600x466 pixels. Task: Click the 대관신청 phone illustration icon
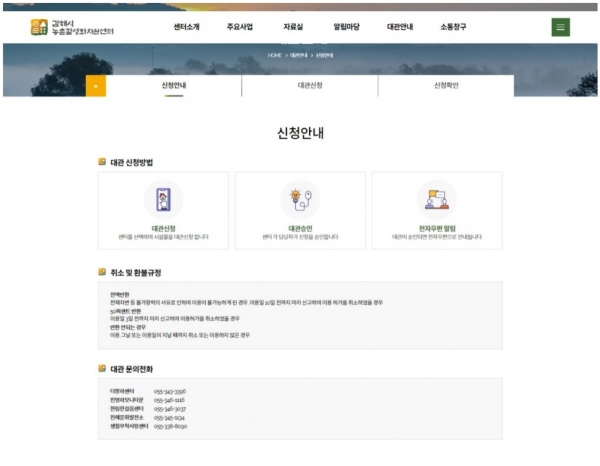(163, 199)
